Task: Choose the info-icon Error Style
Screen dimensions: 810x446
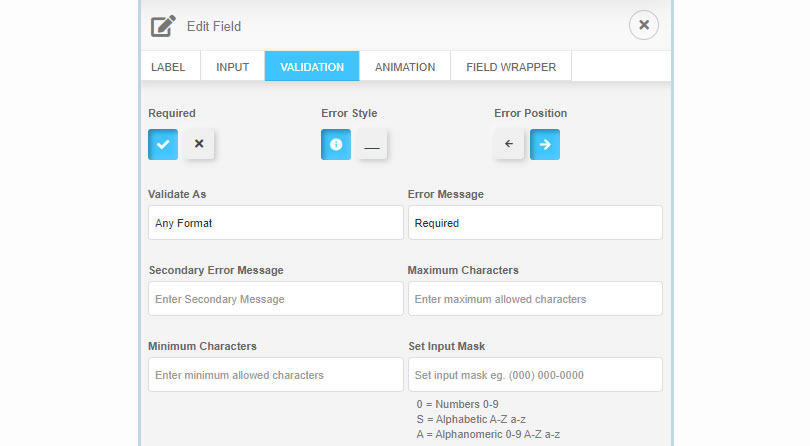Action: click(336, 144)
